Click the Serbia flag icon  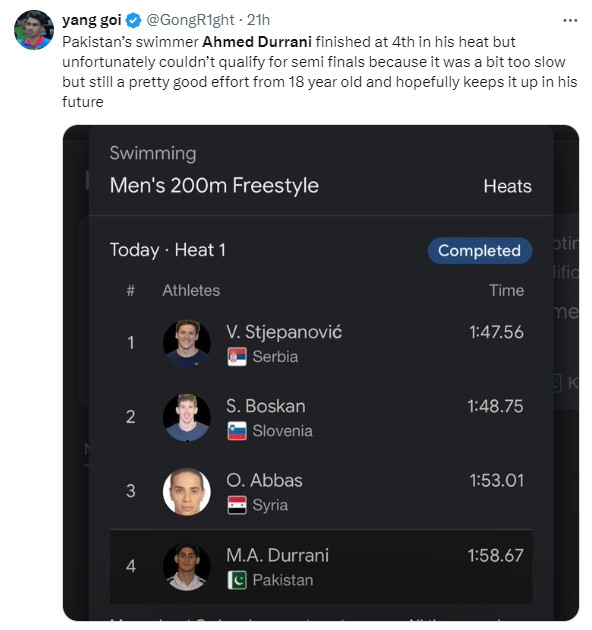(237, 356)
